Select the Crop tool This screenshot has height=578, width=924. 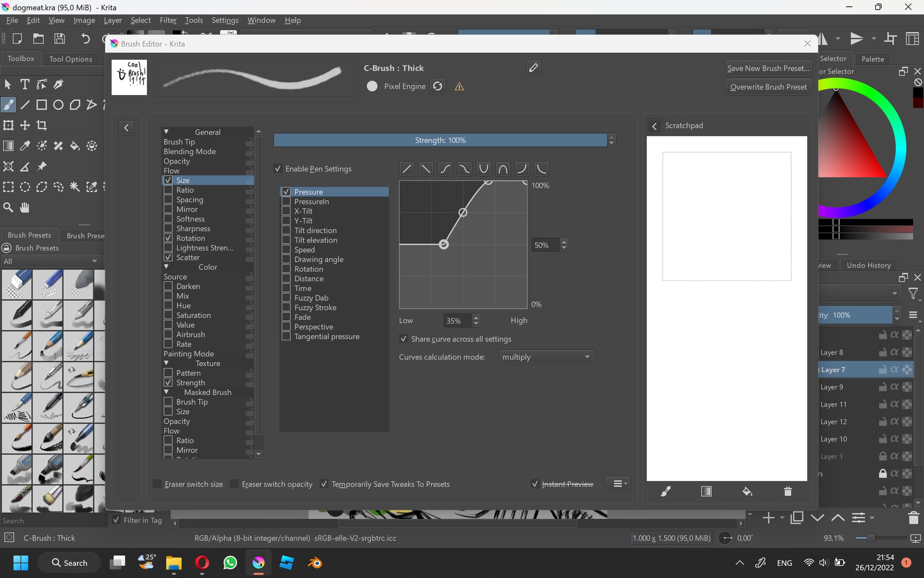pos(42,125)
